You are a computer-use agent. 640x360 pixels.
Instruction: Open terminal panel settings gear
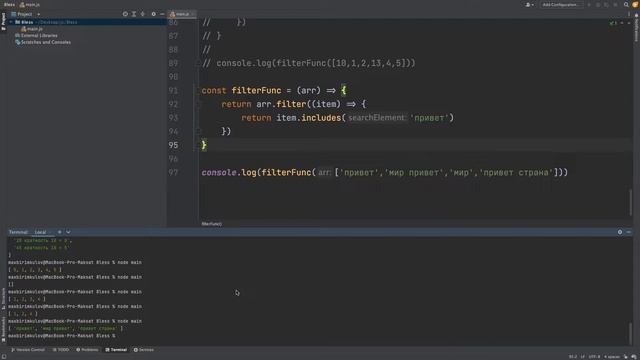(x=620, y=232)
